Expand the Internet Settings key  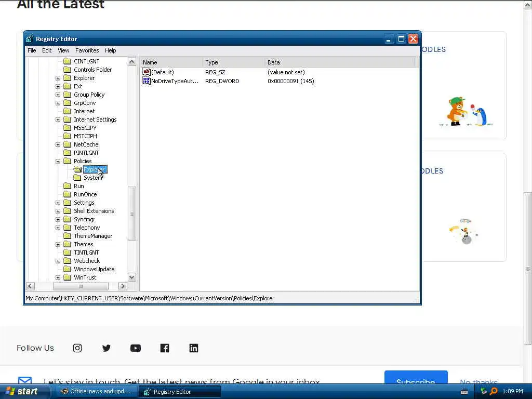58,120
